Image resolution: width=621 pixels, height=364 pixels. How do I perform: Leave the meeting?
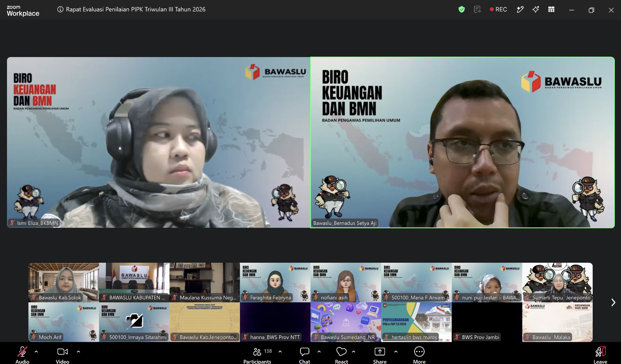pyautogui.click(x=600, y=355)
